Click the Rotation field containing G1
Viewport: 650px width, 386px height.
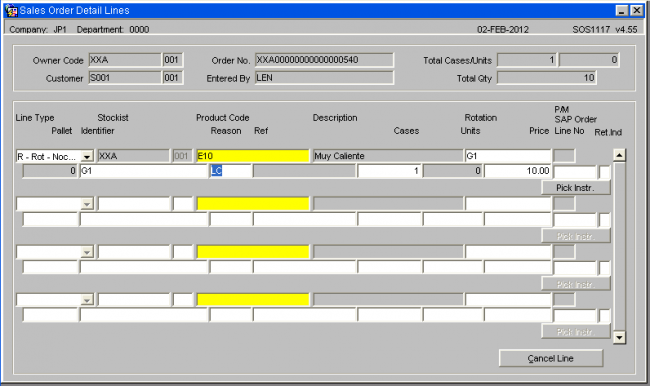(508, 156)
